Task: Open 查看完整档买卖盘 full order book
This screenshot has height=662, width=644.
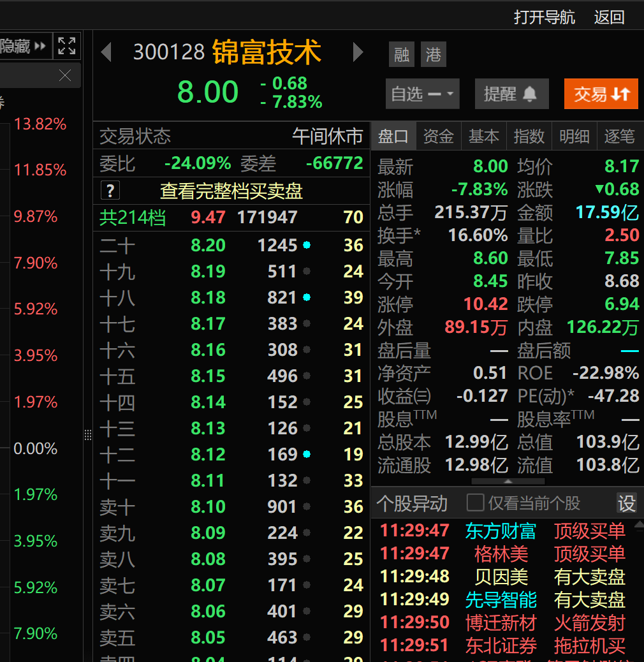Action: tap(231, 191)
